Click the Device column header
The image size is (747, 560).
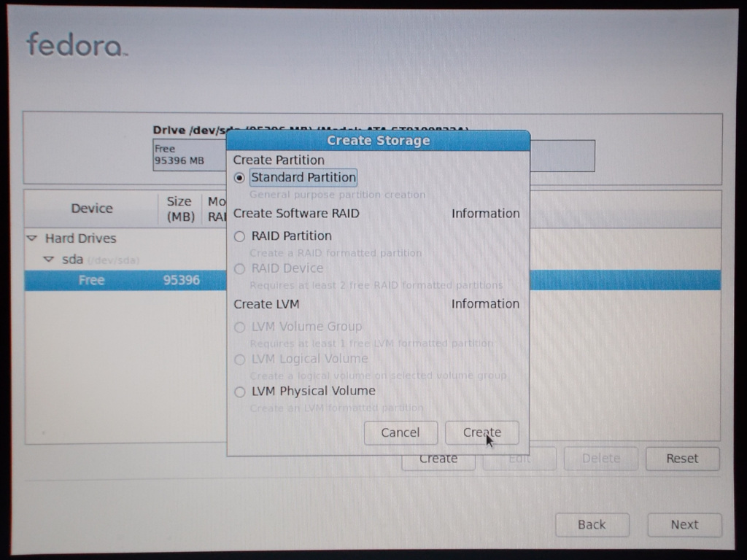[92, 209]
